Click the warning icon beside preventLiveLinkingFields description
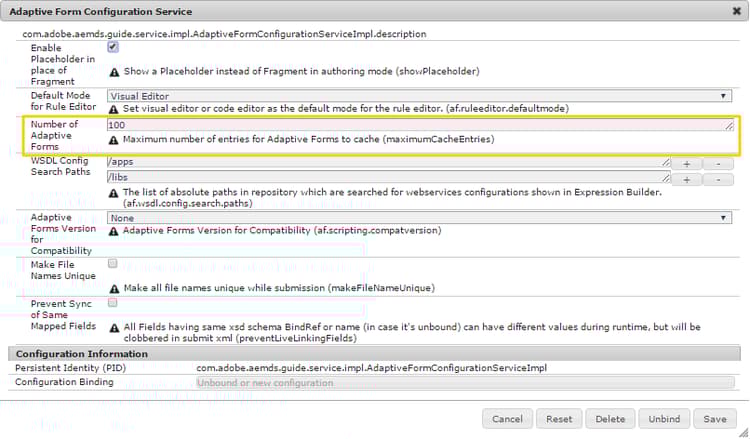 coord(114,328)
